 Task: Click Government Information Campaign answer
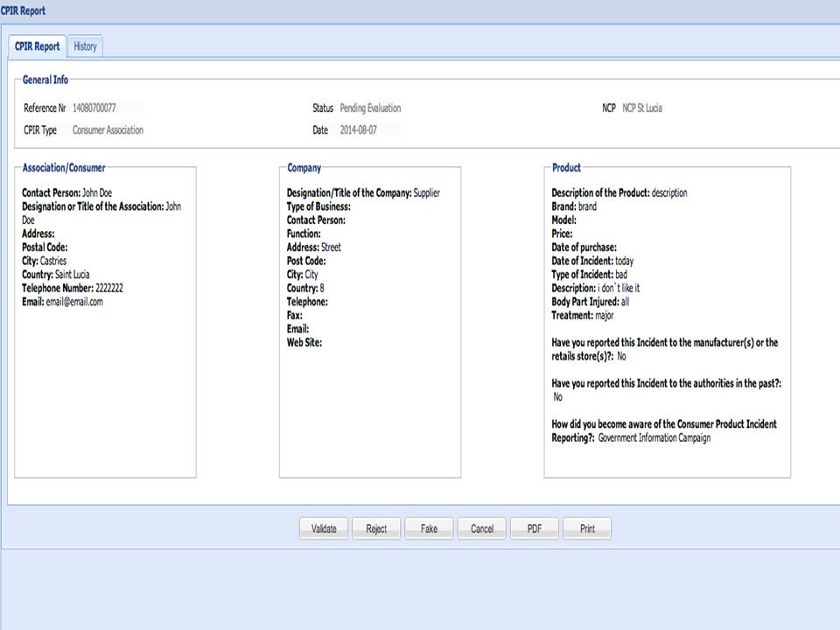tap(654, 437)
